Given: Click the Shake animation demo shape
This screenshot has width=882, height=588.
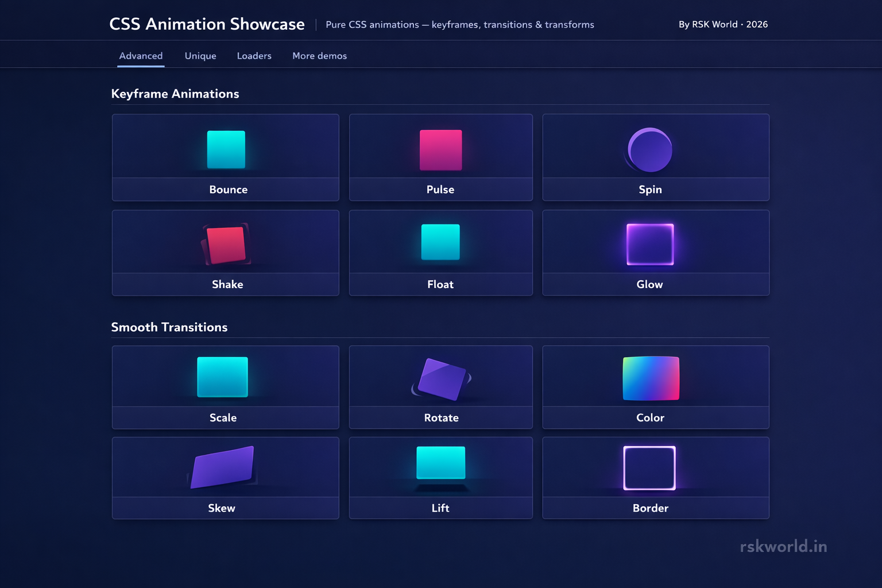Looking at the screenshot, I should (226, 243).
